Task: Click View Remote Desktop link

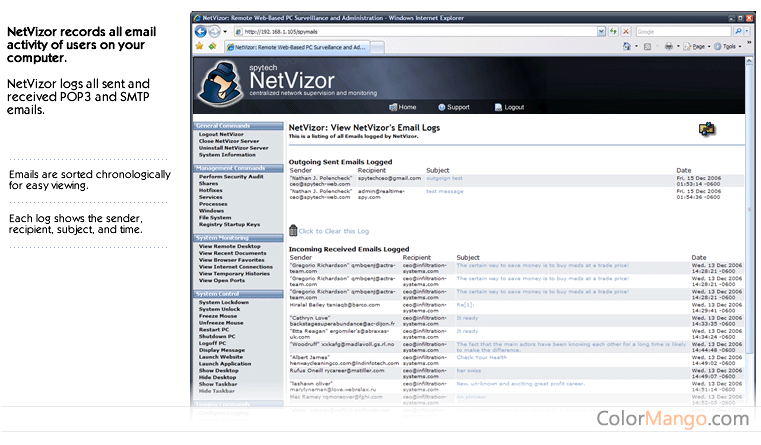Action: click(230, 247)
